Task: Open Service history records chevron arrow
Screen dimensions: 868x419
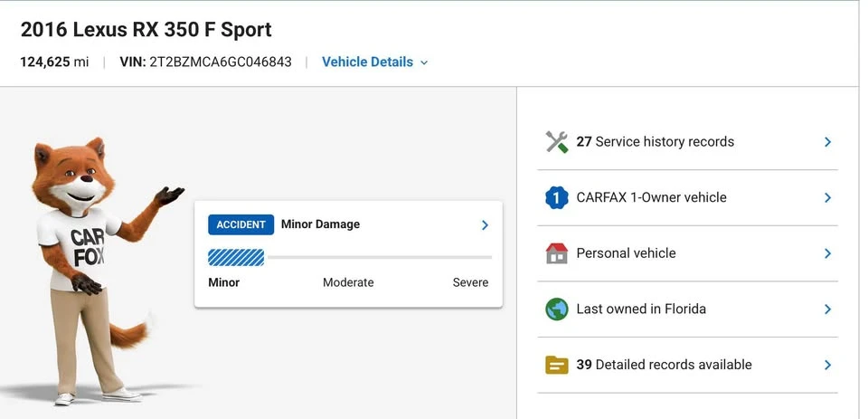Action: 827,142
